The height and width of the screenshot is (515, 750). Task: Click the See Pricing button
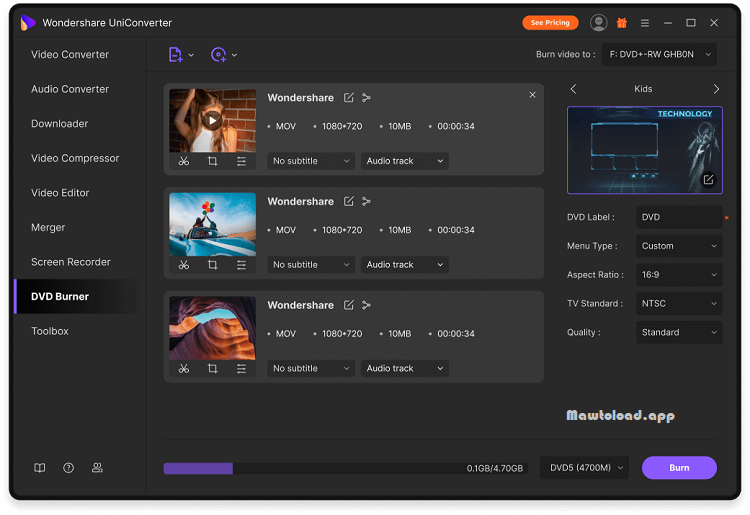(550, 22)
